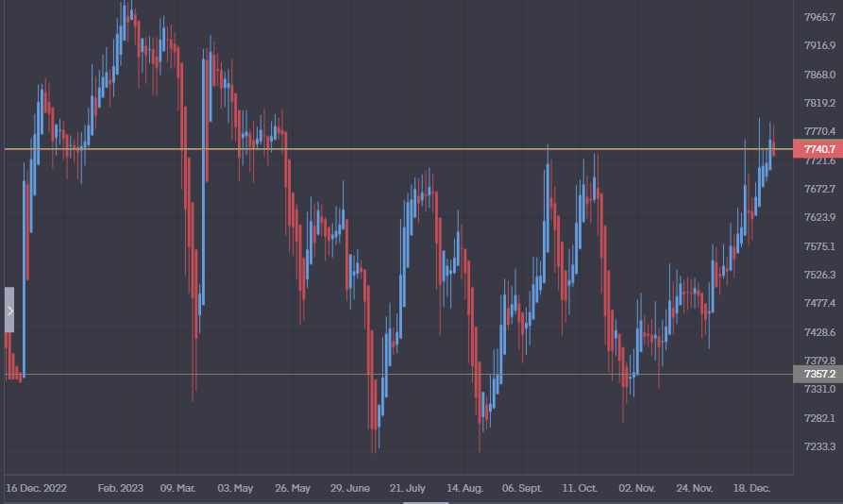This screenshot has height=504, width=843.
Task: Click the 7428.6 price axis label
Action: point(818,332)
